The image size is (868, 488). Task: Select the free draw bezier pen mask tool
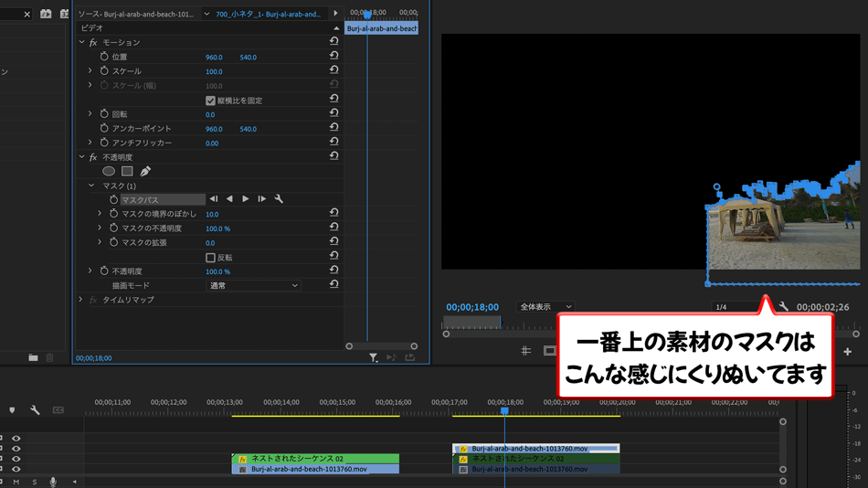point(145,171)
